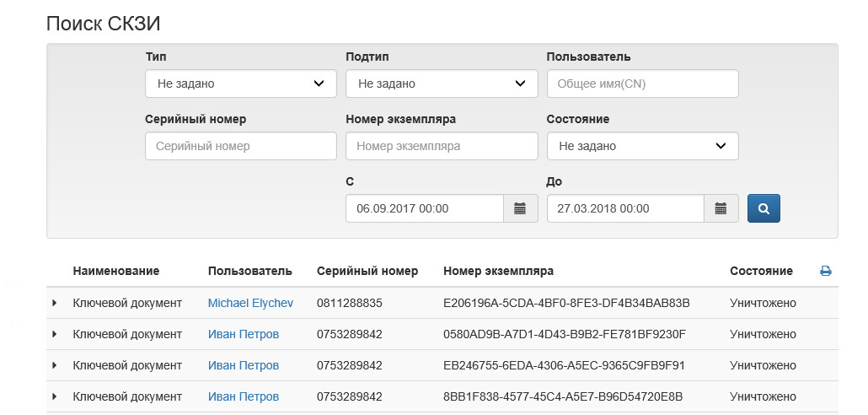Open the Michael Elychev user link
Screen dimensions: 868x415
[251, 303]
